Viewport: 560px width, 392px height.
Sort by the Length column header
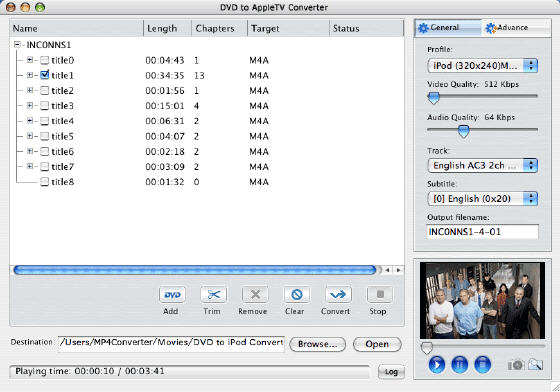click(x=168, y=28)
